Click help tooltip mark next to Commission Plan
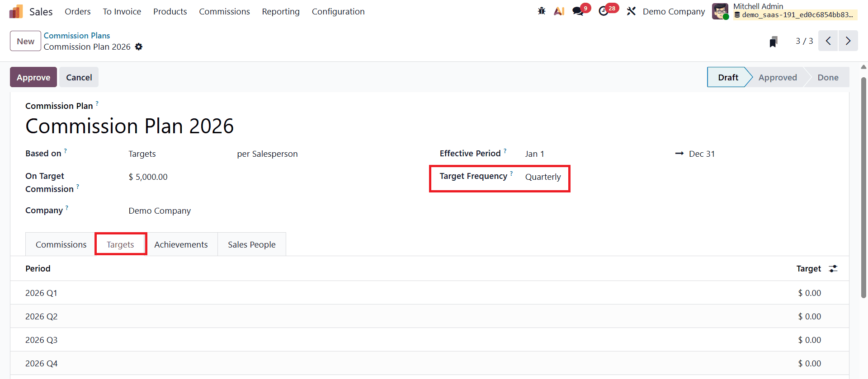 [97, 103]
